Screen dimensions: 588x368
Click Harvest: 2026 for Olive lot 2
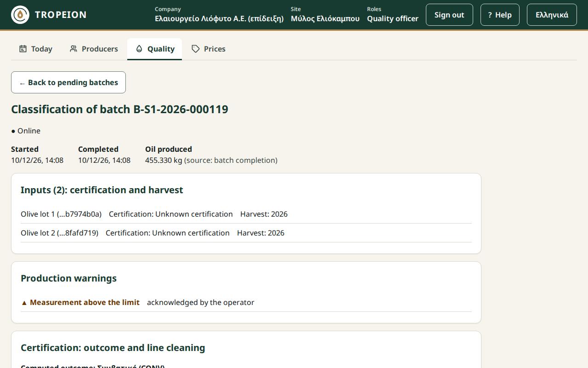click(x=260, y=233)
